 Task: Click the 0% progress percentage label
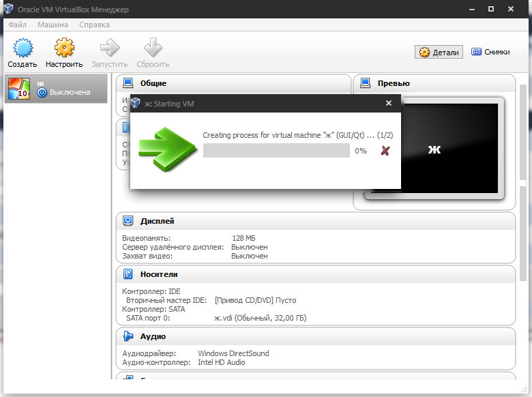click(361, 151)
